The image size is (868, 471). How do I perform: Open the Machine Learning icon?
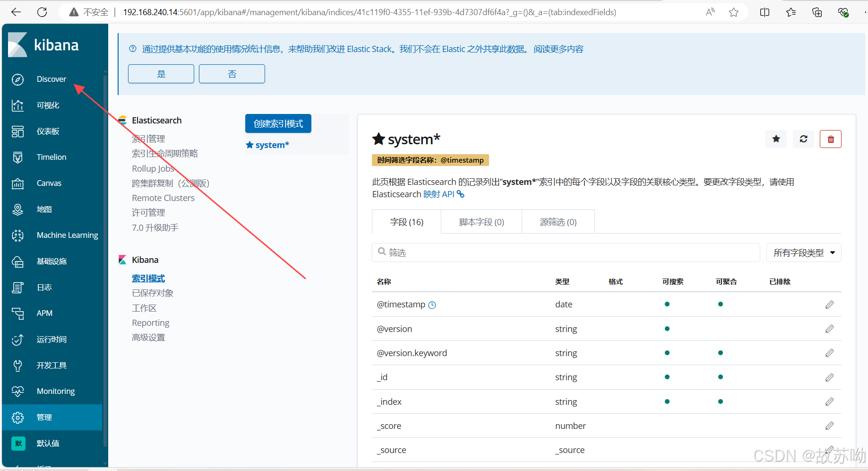point(17,235)
